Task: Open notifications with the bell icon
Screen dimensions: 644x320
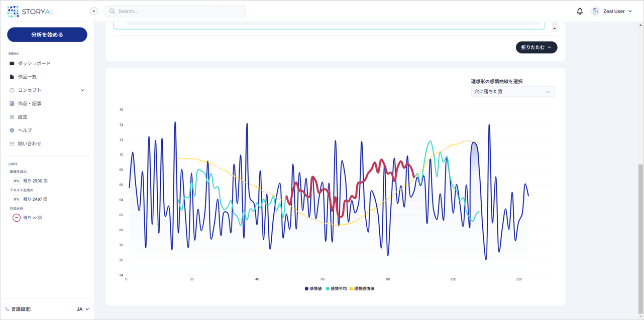Action: (580, 11)
